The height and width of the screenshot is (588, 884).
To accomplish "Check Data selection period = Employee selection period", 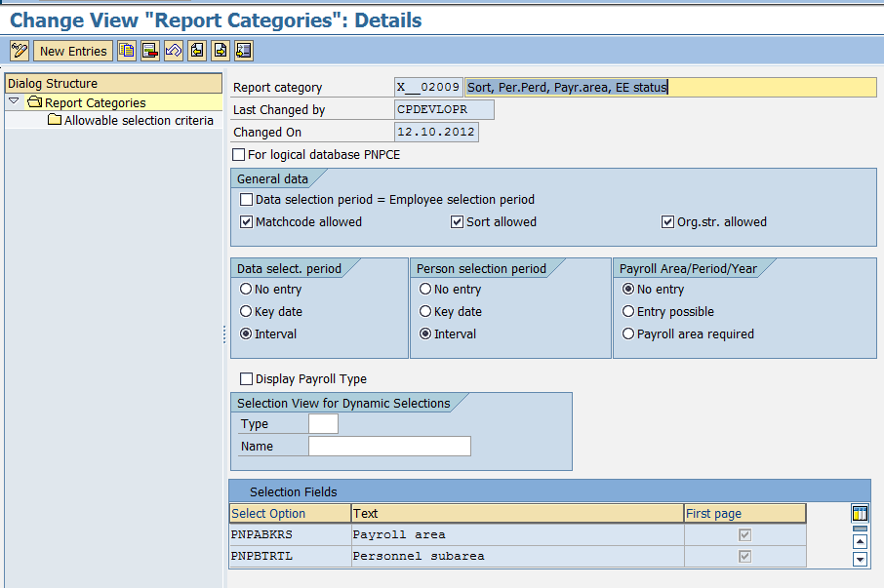I will (247, 199).
